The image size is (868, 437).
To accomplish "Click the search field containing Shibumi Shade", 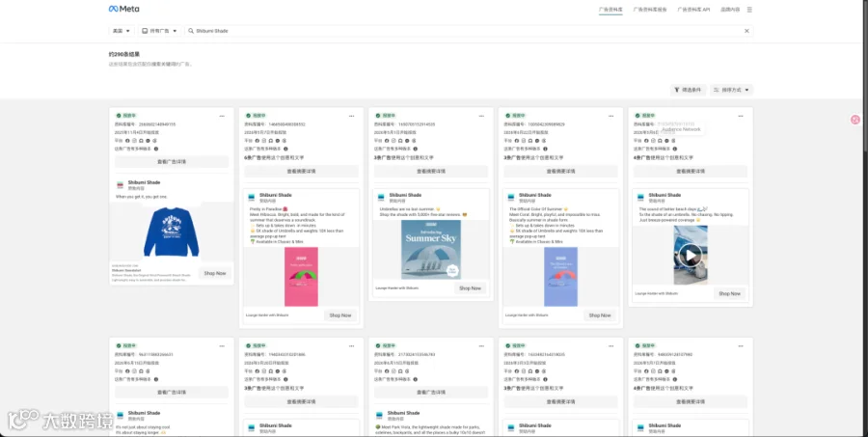I will (x=469, y=31).
